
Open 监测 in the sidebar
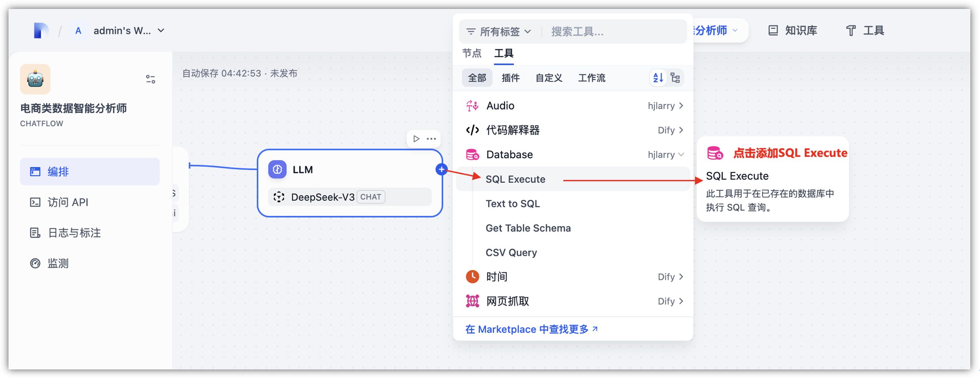(x=90, y=263)
